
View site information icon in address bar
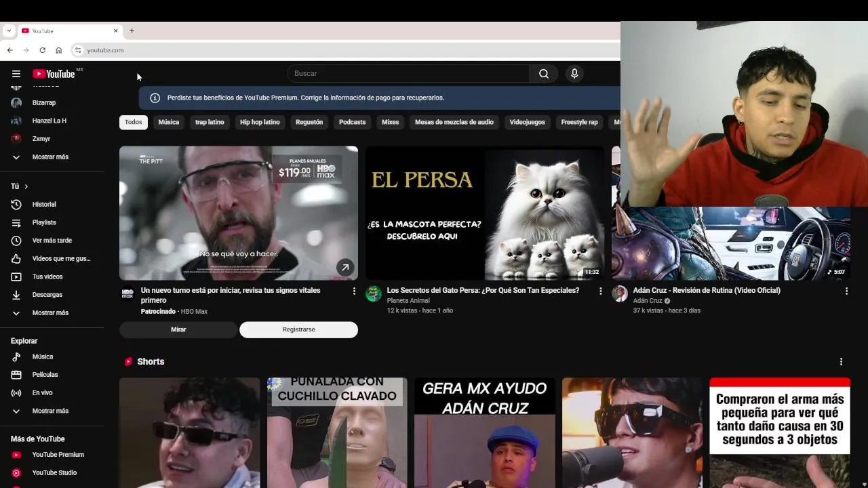78,50
